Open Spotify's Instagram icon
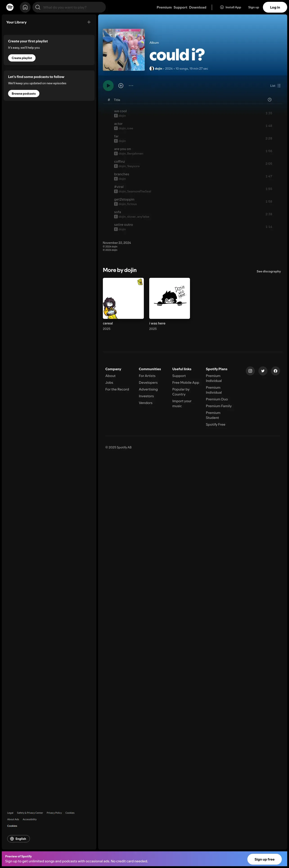Image resolution: width=289 pixels, height=868 pixels. click(x=250, y=371)
